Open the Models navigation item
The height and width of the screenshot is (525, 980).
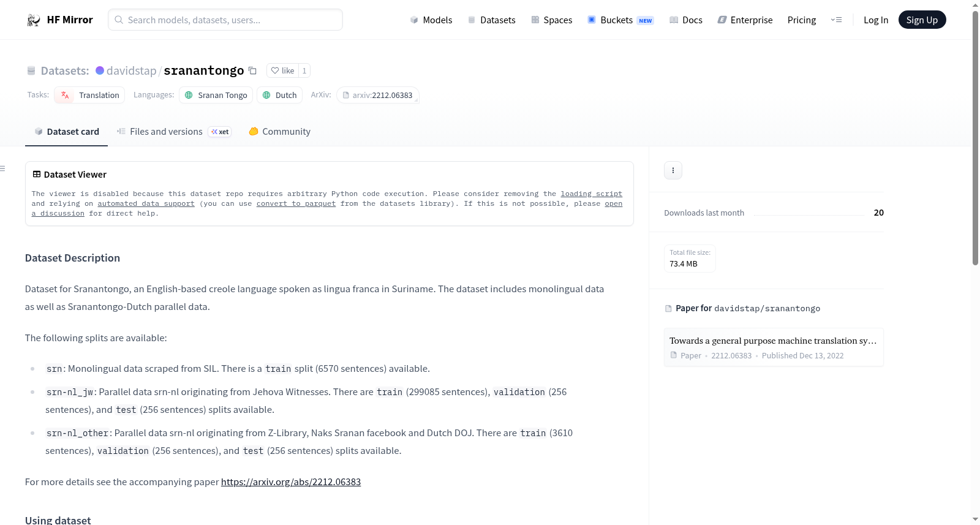[x=431, y=20]
